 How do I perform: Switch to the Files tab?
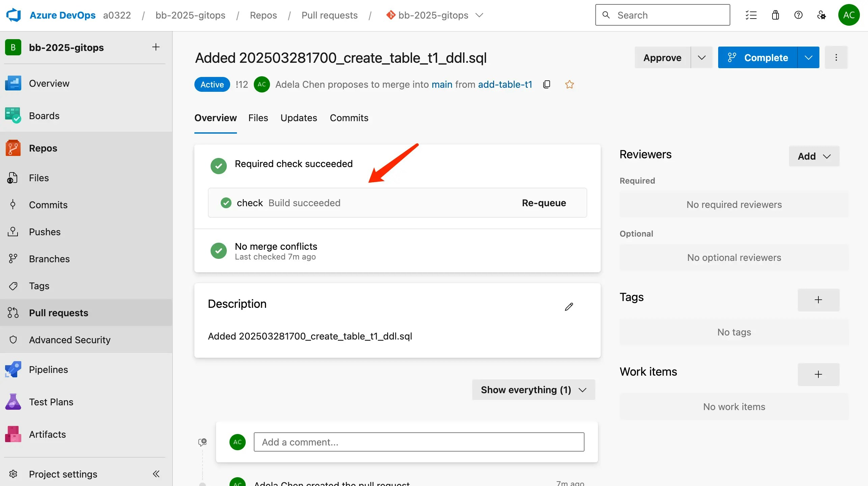258,118
